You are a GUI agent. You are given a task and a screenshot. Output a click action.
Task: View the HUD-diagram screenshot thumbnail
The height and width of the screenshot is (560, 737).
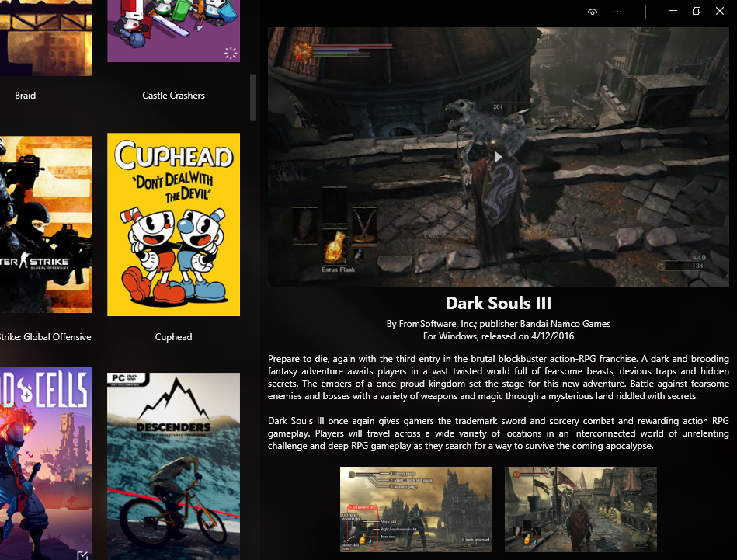tap(416, 510)
